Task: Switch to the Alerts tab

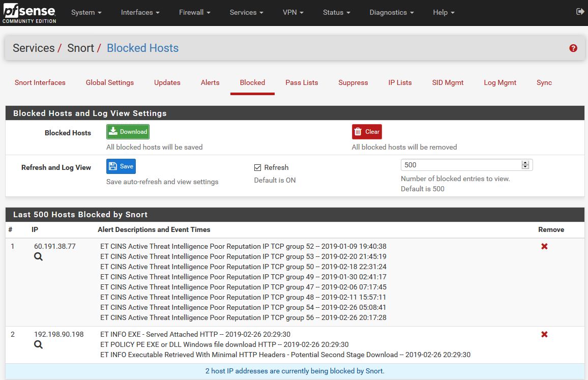Action: [210, 82]
